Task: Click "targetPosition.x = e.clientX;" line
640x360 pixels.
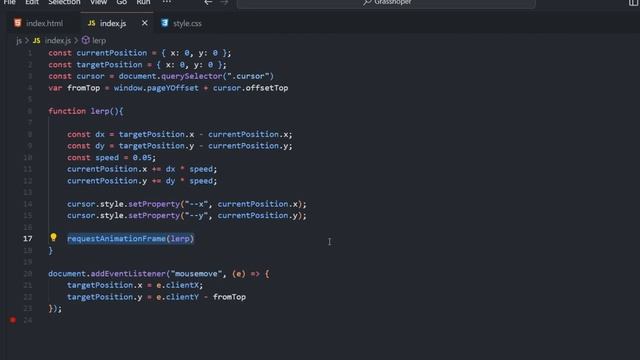Action: click(135, 285)
